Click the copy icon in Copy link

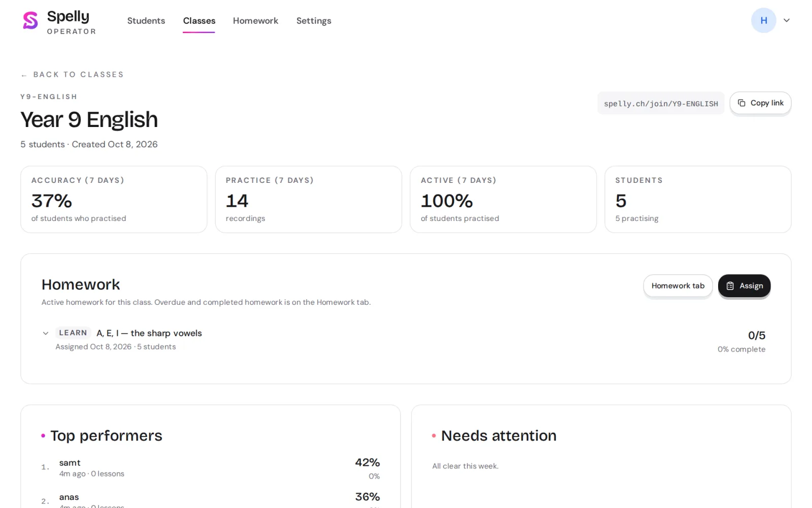click(x=741, y=103)
